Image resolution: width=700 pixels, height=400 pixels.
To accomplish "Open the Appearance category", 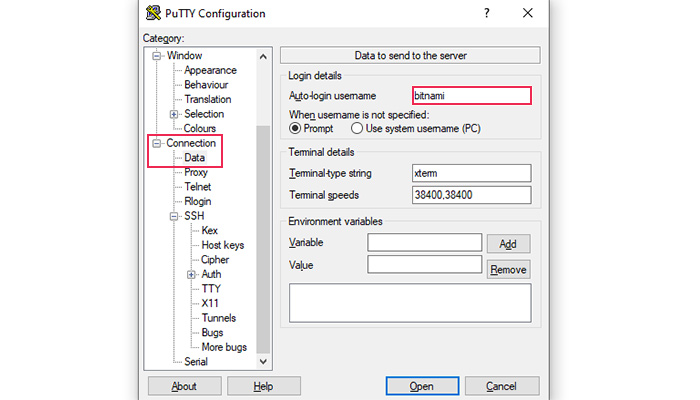I will point(210,70).
